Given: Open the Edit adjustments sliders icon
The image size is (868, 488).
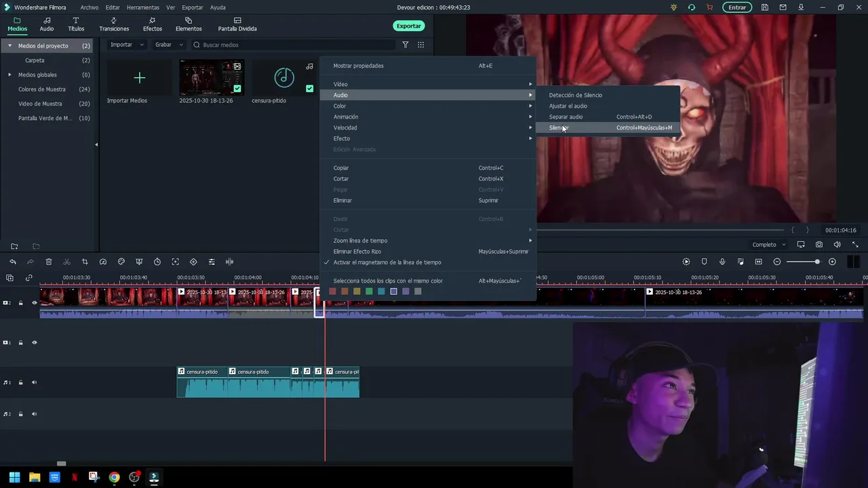Looking at the screenshot, I should coord(212,262).
